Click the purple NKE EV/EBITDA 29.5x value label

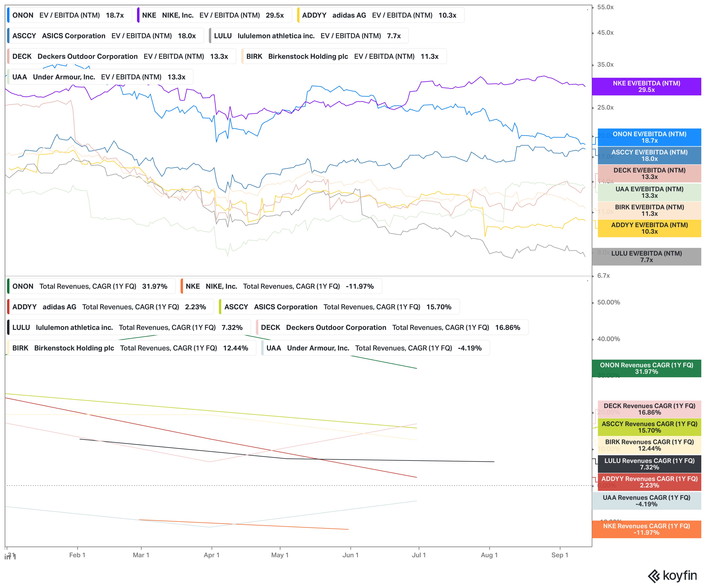pos(646,87)
